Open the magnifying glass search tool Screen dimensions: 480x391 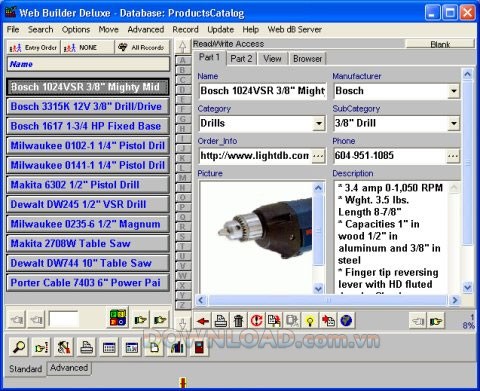[x=19, y=347]
